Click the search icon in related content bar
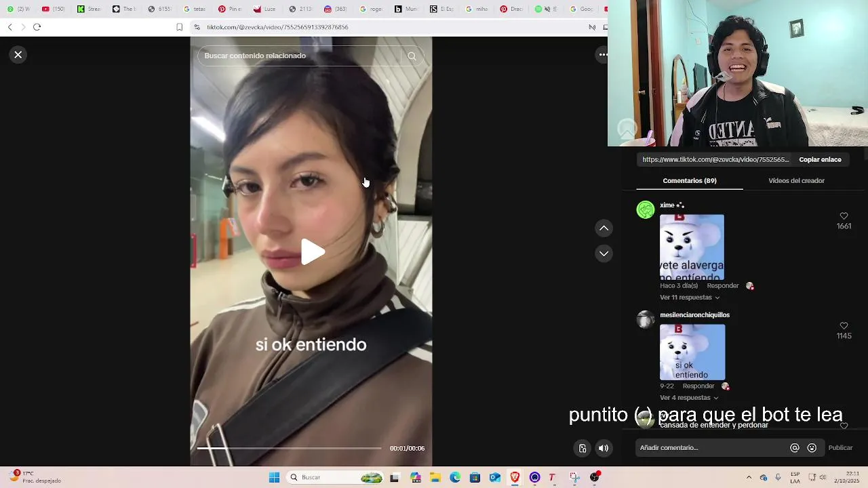This screenshot has height=488, width=868. click(412, 56)
